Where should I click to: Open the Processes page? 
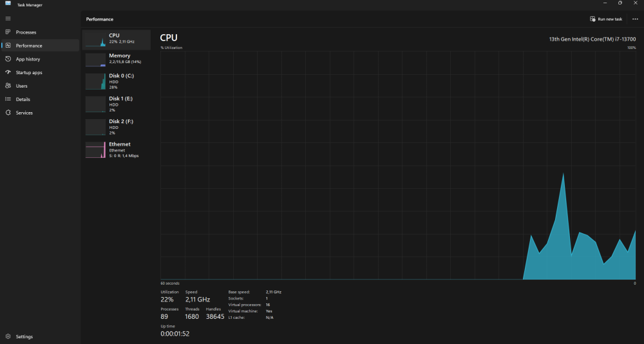(40, 32)
